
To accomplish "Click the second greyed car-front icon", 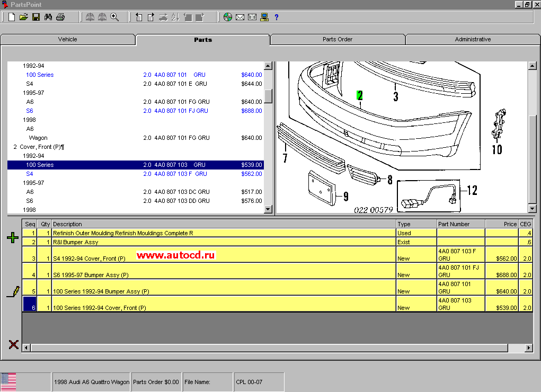I will [x=102, y=17].
